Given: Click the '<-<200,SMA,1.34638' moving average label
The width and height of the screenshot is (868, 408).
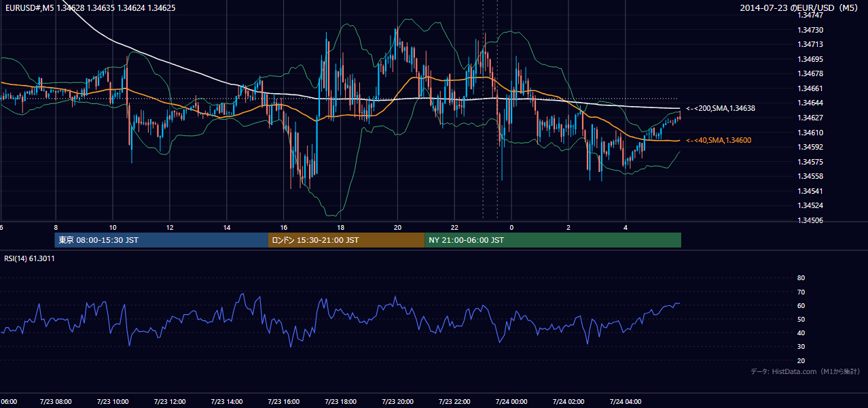Looking at the screenshot, I should [x=721, y=108].
